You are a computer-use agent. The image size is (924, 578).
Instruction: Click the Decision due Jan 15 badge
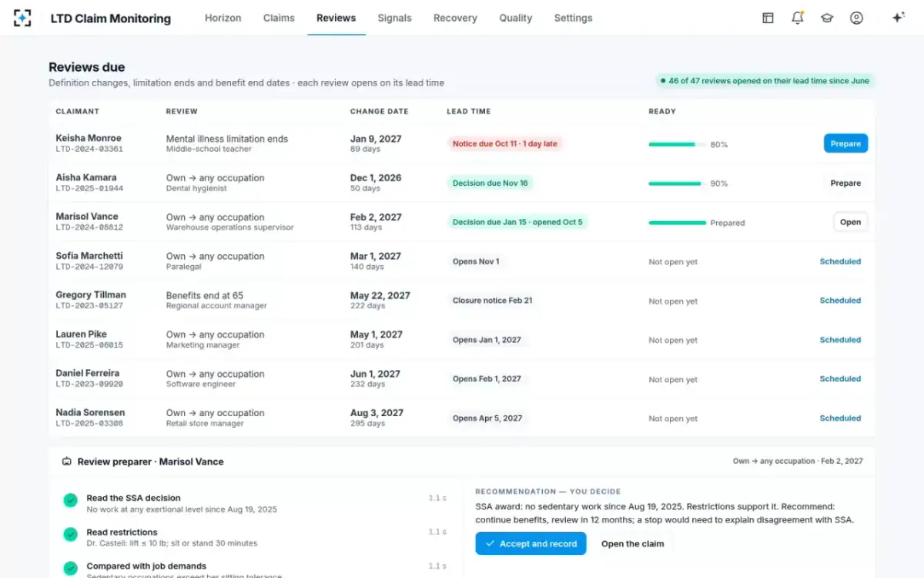(x=517, y=222)
